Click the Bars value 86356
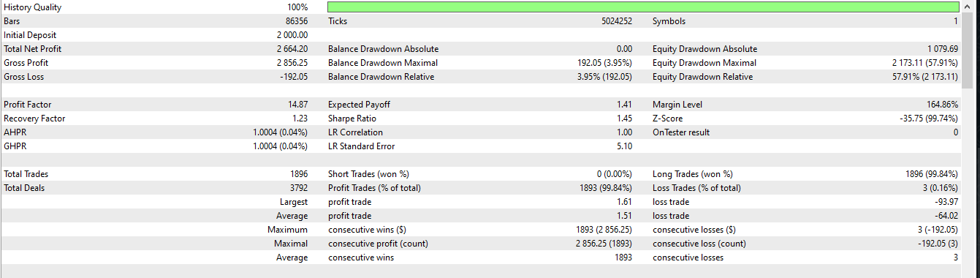Screen dimensions: 980x278 [296, 21]
